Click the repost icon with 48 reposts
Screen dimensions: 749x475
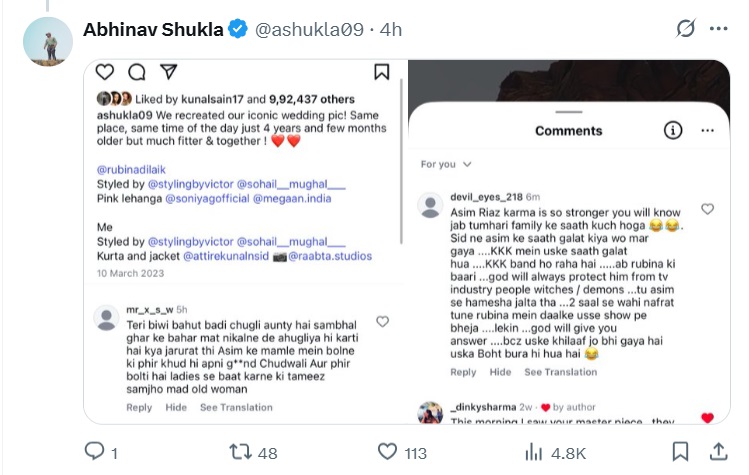point(240,452)
